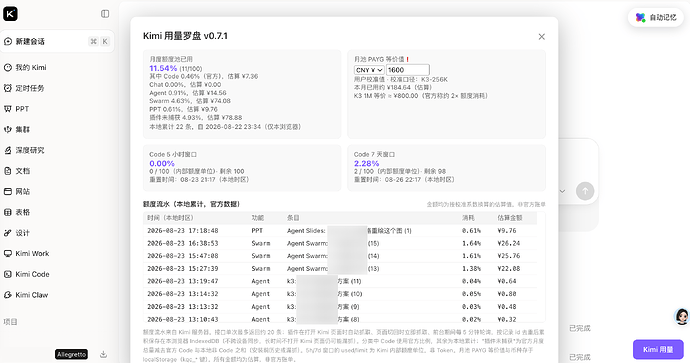Click the 估算金额 column header
690x363 pixels.
tap(510, 218)
